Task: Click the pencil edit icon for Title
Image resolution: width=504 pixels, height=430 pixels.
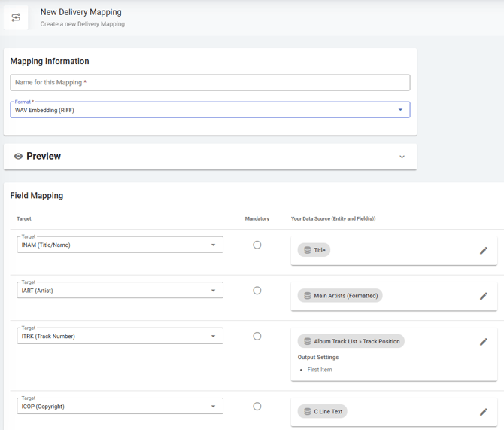Action: click(484, 250)
